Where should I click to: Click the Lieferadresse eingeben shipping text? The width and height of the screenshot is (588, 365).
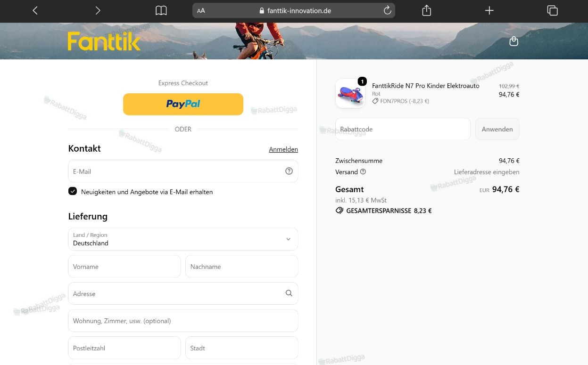[487, 172]
